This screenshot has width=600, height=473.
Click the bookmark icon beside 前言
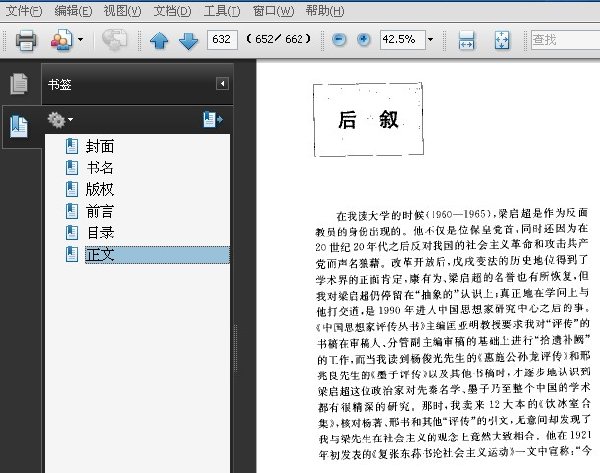pos(72,211)
